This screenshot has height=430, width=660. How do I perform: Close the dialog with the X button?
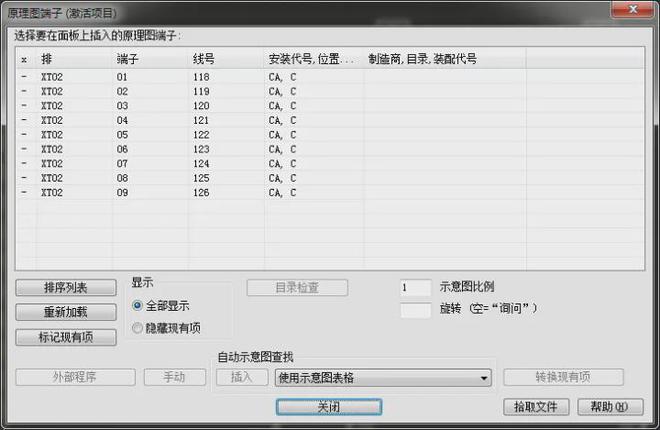click(x=633, y=9)
